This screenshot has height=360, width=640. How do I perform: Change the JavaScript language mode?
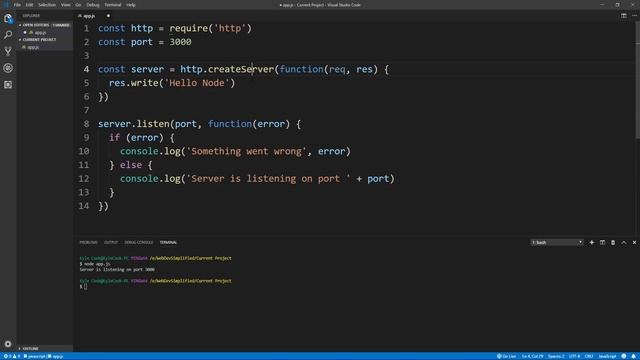tap(607, 356)
